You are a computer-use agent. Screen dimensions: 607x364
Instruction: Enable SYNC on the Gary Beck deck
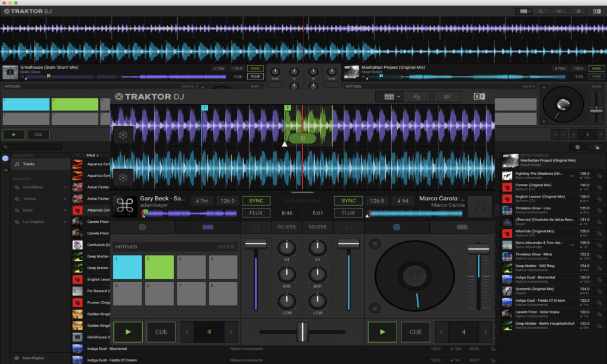(256, 200)
